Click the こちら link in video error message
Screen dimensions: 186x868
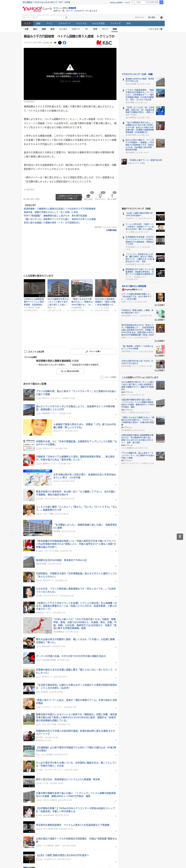[x=74, y=77]
